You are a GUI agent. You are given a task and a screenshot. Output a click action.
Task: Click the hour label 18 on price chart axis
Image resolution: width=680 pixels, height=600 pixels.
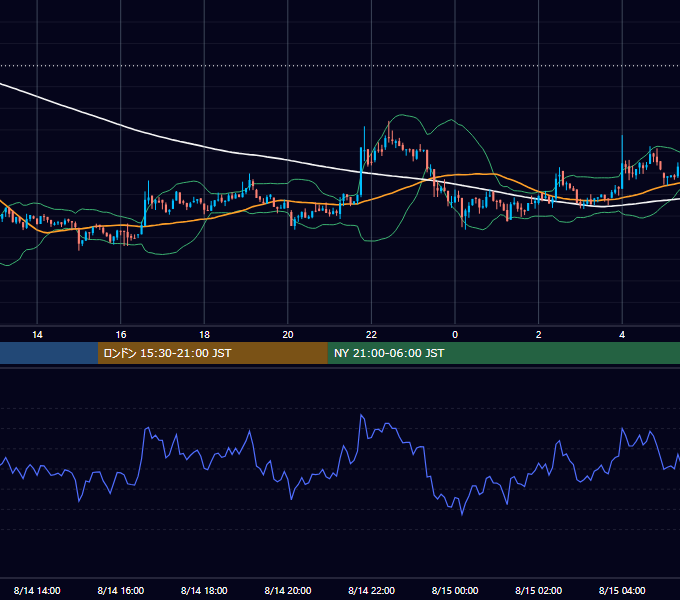click(x=204, y=335)
